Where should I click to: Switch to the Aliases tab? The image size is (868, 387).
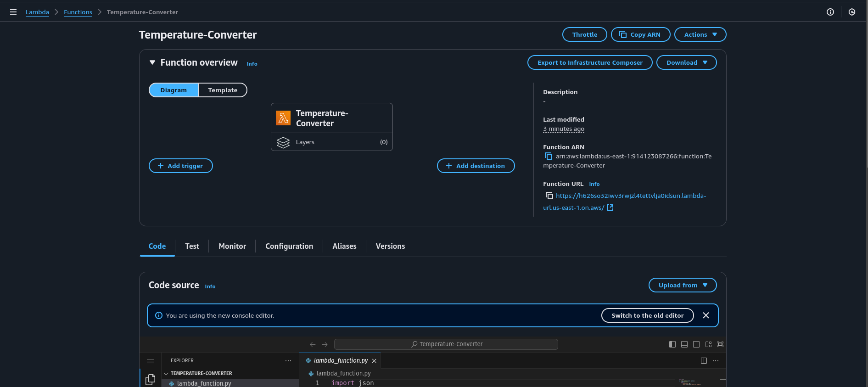(344, 247)
